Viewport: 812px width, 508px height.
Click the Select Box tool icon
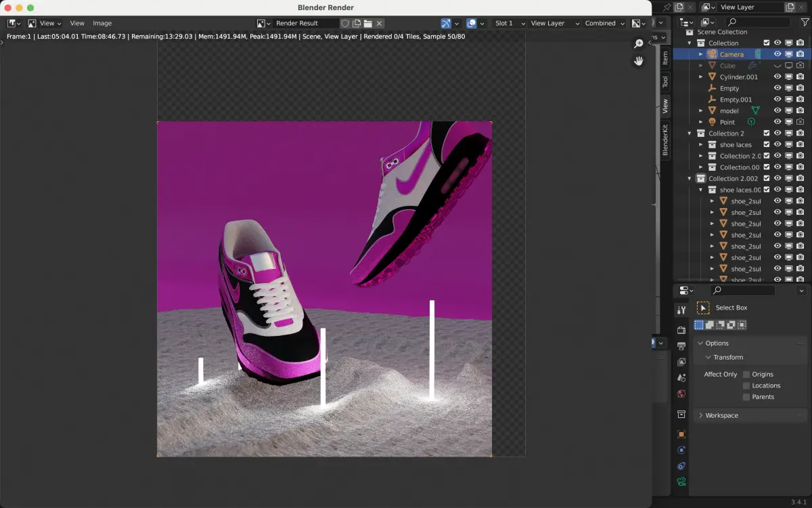[703, 308]
